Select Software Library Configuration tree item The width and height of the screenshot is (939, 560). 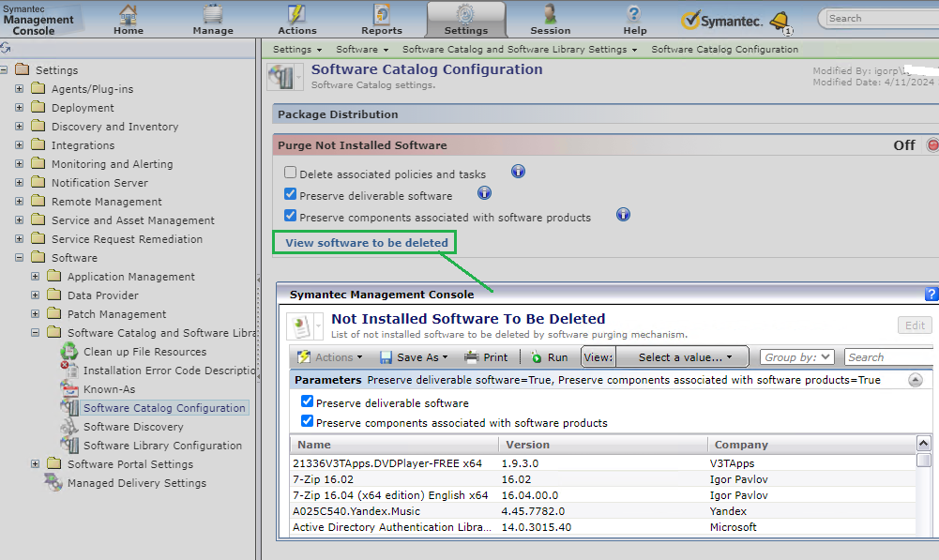click(162, 446)
